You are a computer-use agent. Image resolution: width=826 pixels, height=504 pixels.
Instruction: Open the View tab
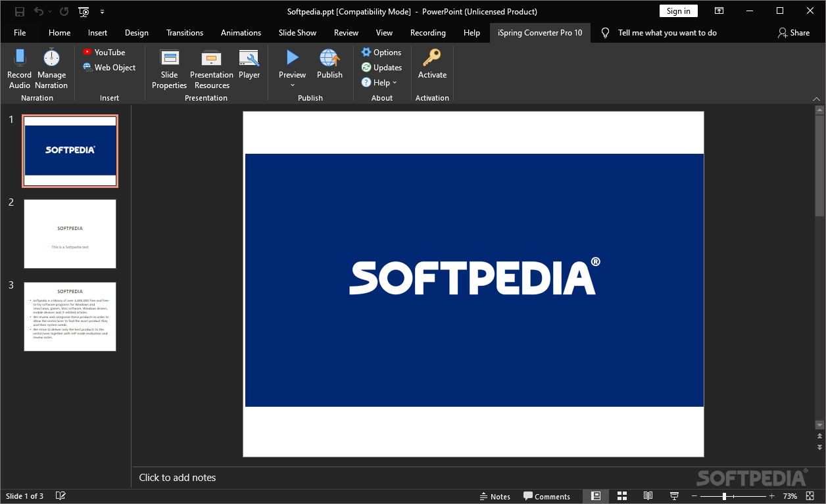[x=384, y=33]
